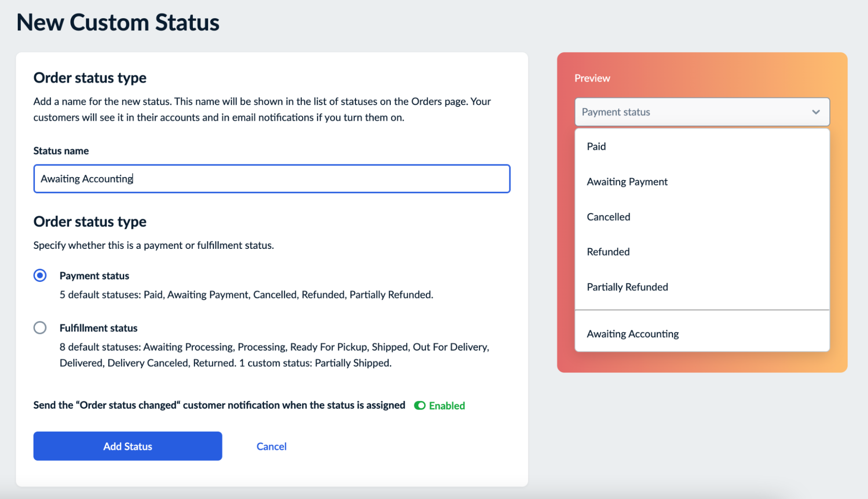Click the New Custom Status page title
Screen dimensions: 868x499
tap(118, 22)
